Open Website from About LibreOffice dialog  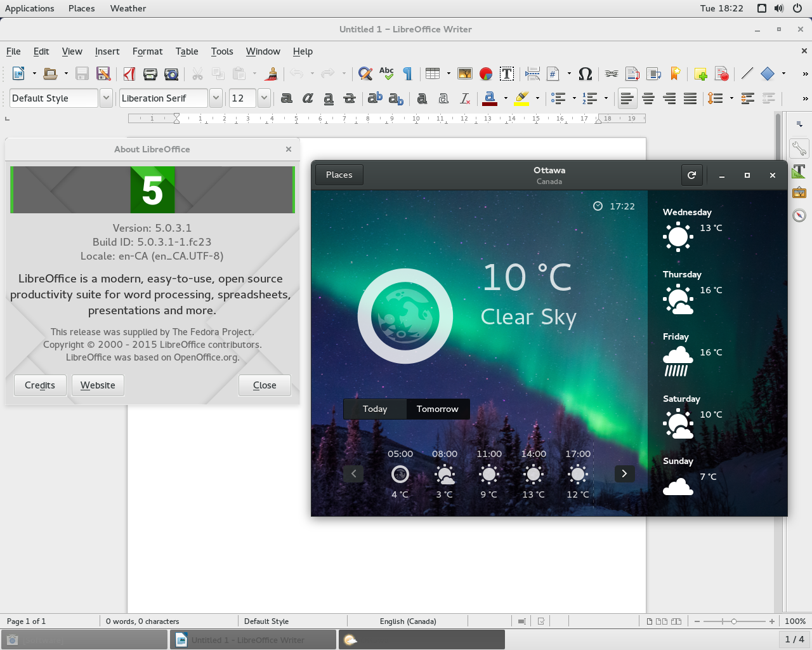pyautogui.click(x=98, y=385)
